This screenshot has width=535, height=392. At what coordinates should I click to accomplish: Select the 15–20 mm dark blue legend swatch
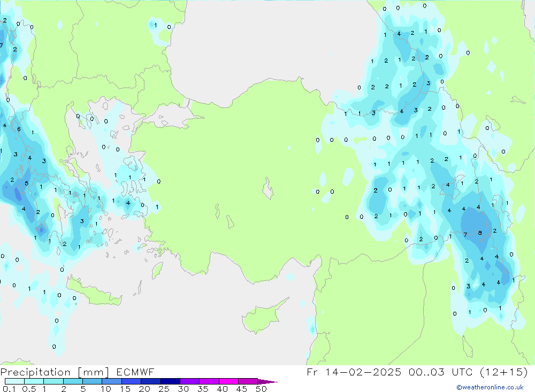(x=132, y=381)
